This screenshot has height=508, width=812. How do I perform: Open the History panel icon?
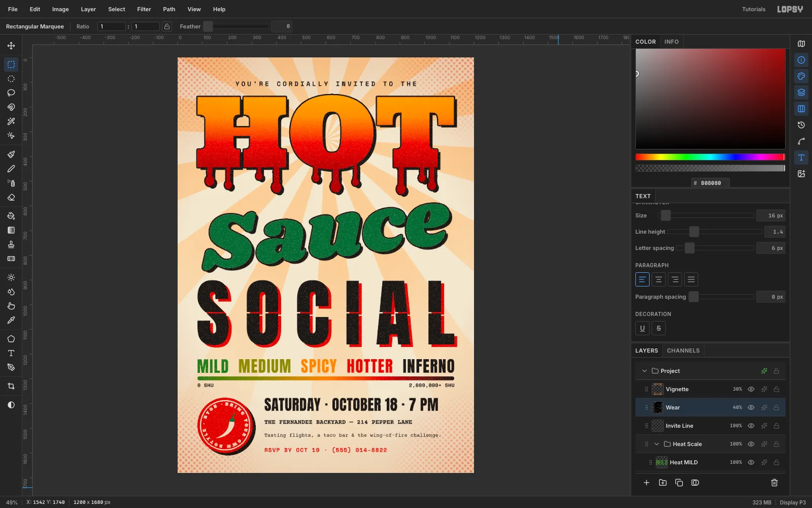click(x=801, y=125)
